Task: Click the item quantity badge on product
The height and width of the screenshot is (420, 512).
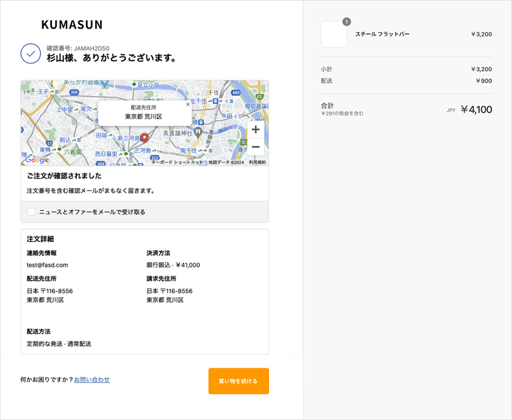Action: [346, 22]
